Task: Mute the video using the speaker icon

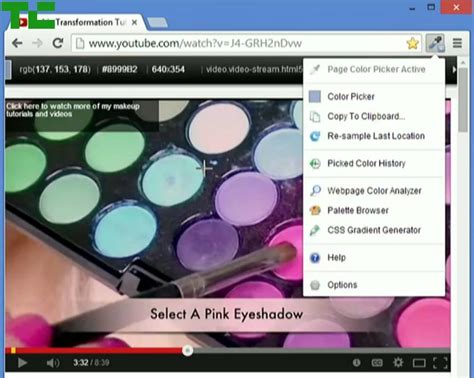Action: pos(53,363)
